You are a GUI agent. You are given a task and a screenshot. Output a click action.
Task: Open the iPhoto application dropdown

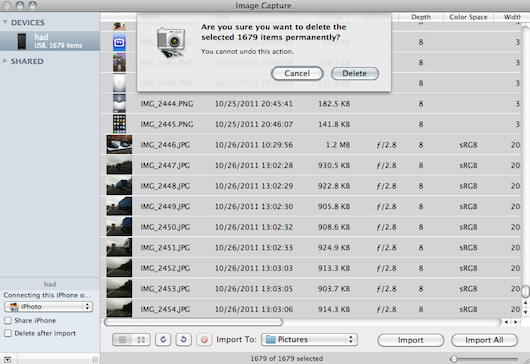pyautogui.click(x=49, y=307)
